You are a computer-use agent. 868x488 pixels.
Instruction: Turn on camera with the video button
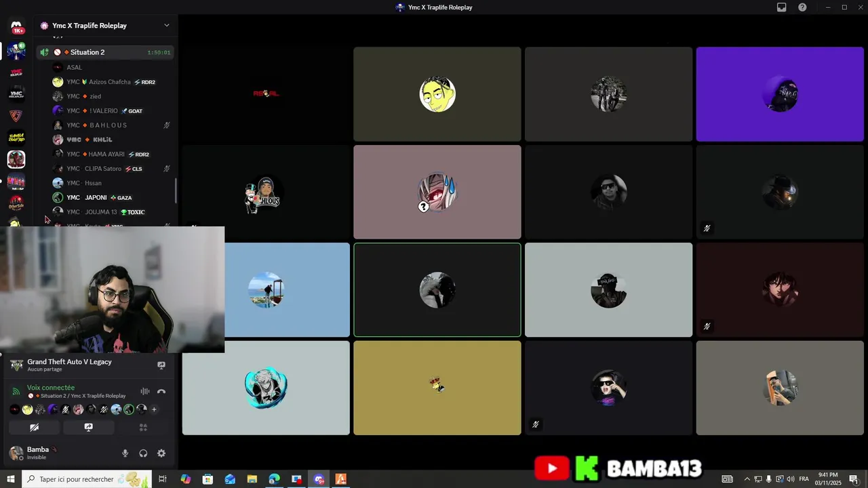click(x=34, y=428)
